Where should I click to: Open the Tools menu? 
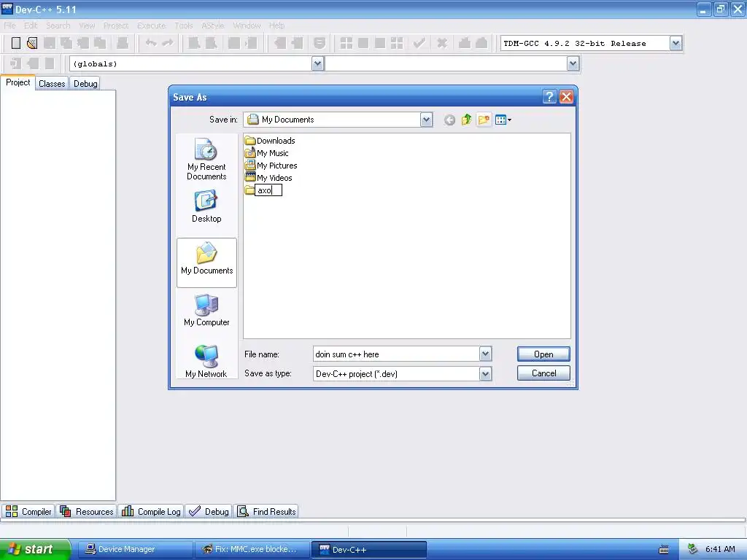pyautogui.click(x=183, y=26)
